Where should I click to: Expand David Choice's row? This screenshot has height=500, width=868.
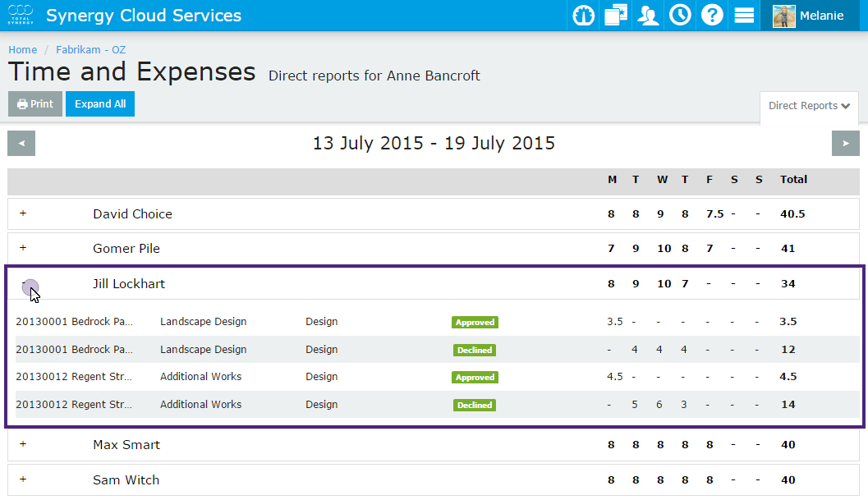[x=23, y=213]
